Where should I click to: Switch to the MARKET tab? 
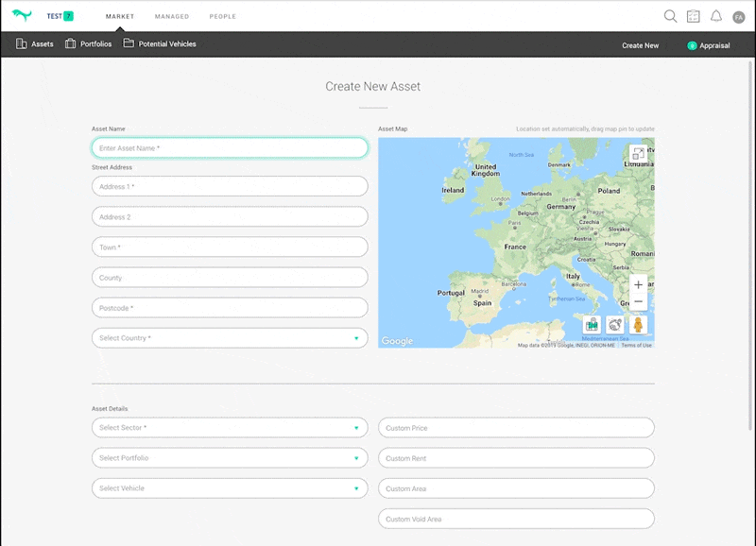pyautogui.click(x=120, y=16)
